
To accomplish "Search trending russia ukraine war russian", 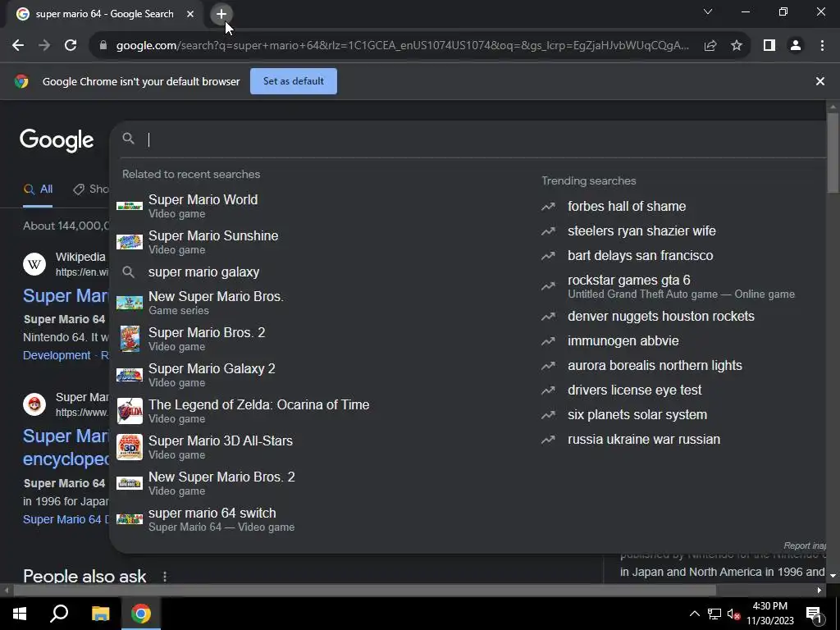I will pyautogui.click(x=643, y=440).
